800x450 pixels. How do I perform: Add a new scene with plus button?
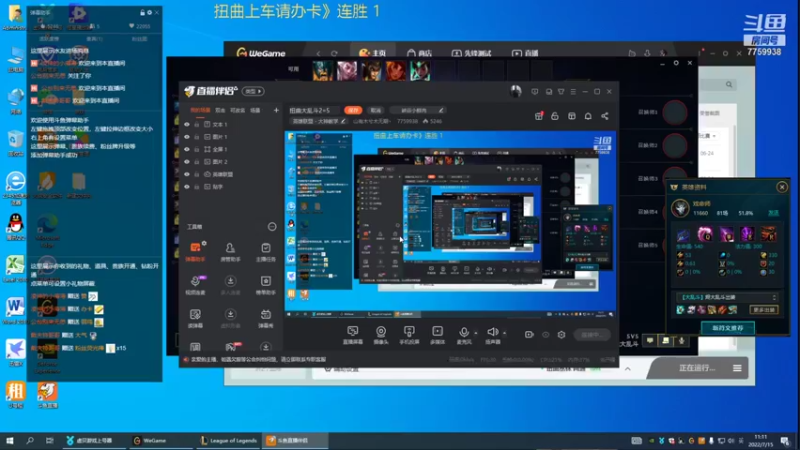(x=276, y=110)
